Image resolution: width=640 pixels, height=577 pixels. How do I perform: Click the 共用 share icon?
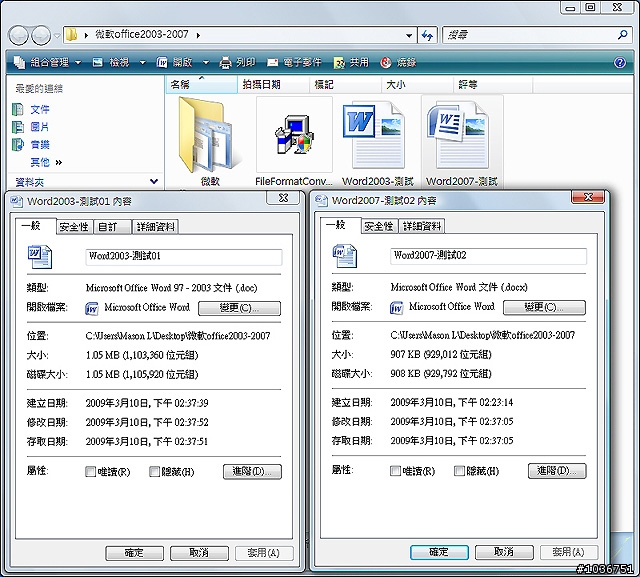pos(339,62)
